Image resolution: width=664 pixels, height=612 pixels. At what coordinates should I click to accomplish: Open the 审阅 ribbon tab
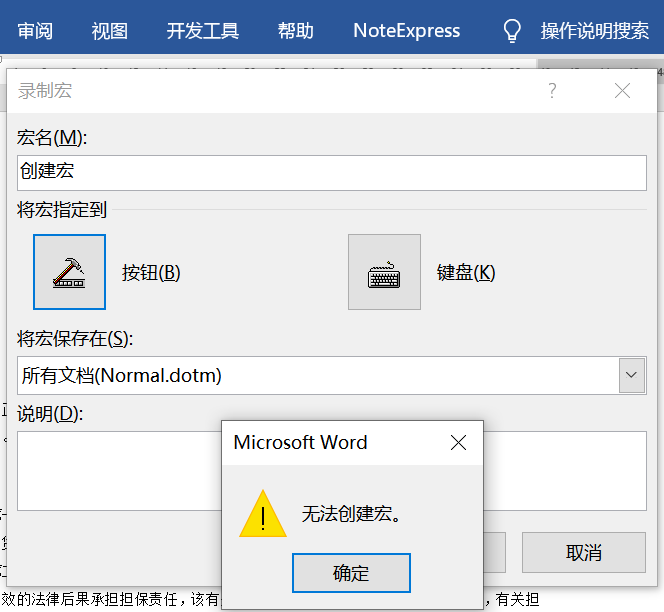(35, 30)
